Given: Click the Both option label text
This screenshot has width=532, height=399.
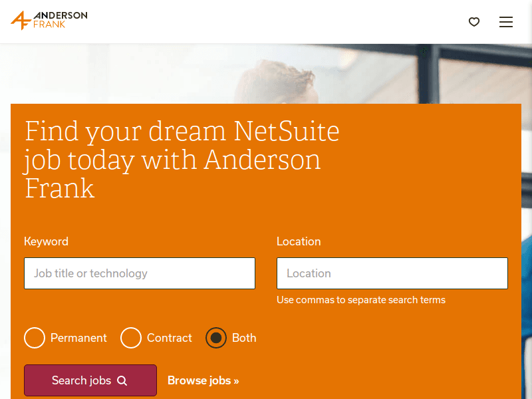Looking at the screenshot, I should pyautogui.click(x=244, y=338).
